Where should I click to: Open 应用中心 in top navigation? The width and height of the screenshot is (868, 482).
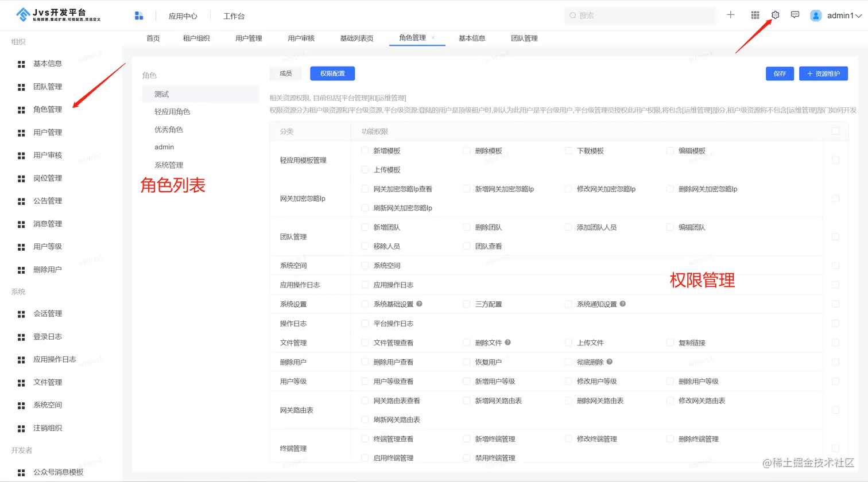[183, 16]
